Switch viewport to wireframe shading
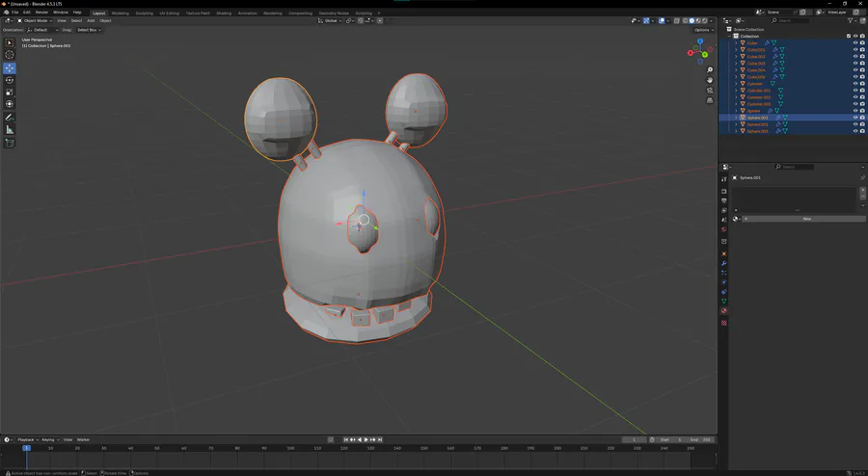The height and width of the screenshot is (476, 868). coord(686,20)
